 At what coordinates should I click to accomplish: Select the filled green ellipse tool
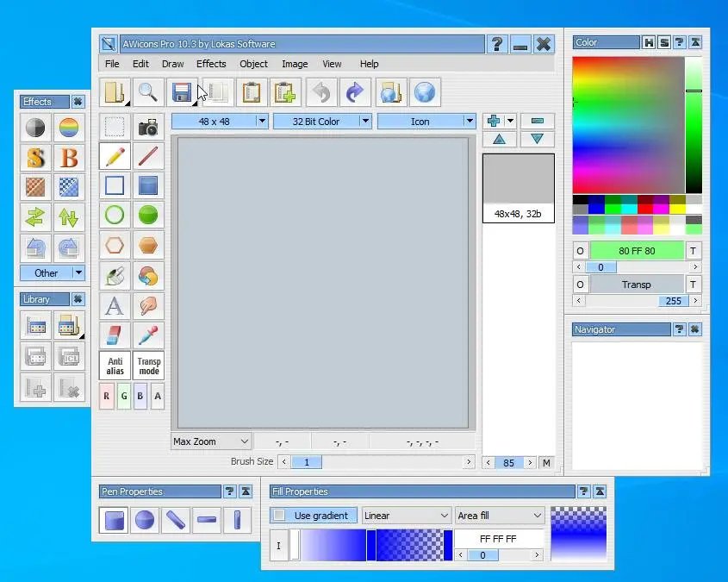pos(148,215)
